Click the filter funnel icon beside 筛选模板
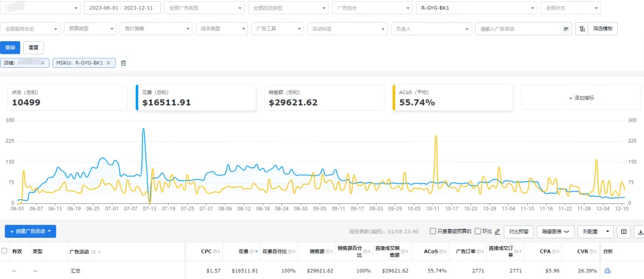The width and height of the screenshot is (644, 279). pos(582,29)
